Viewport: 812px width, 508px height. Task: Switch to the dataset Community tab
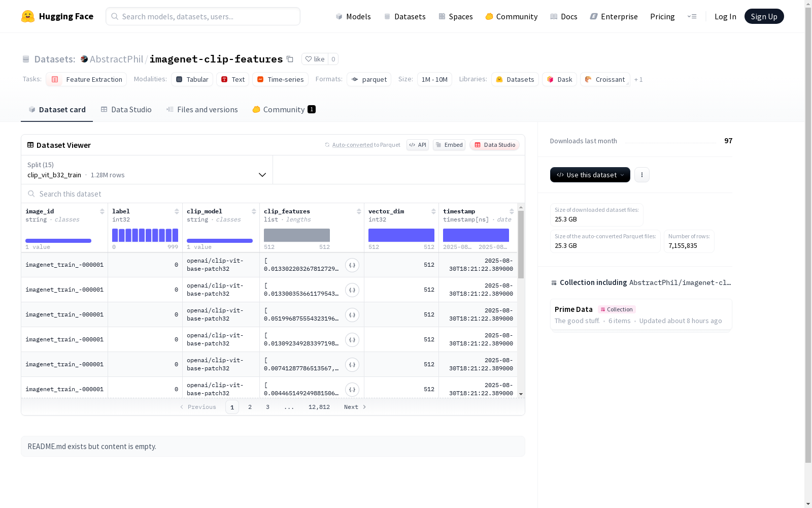284,110
